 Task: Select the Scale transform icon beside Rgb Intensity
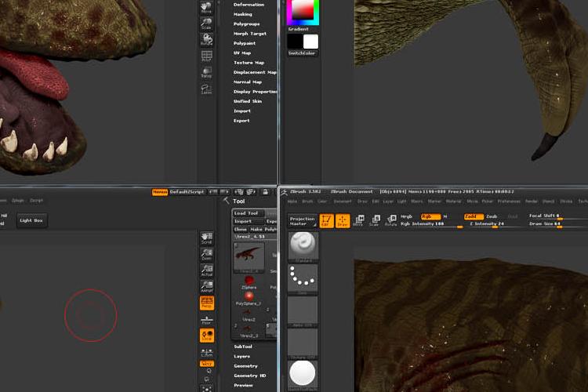[374, 220]
